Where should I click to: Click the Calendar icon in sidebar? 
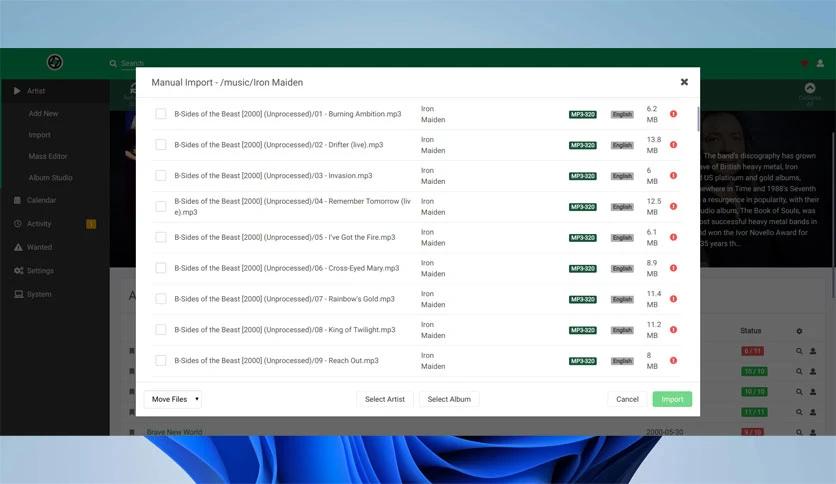tap(18, 200)
